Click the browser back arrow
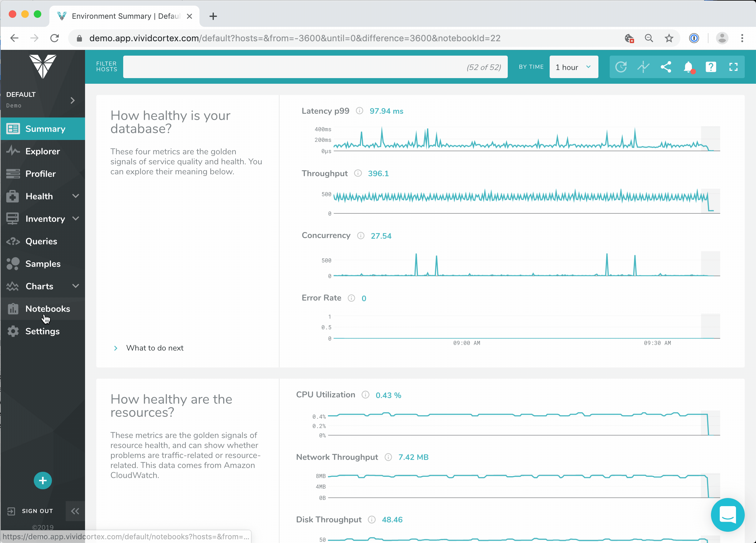This screenshot has height=543, width=756. tap(14, 38)
